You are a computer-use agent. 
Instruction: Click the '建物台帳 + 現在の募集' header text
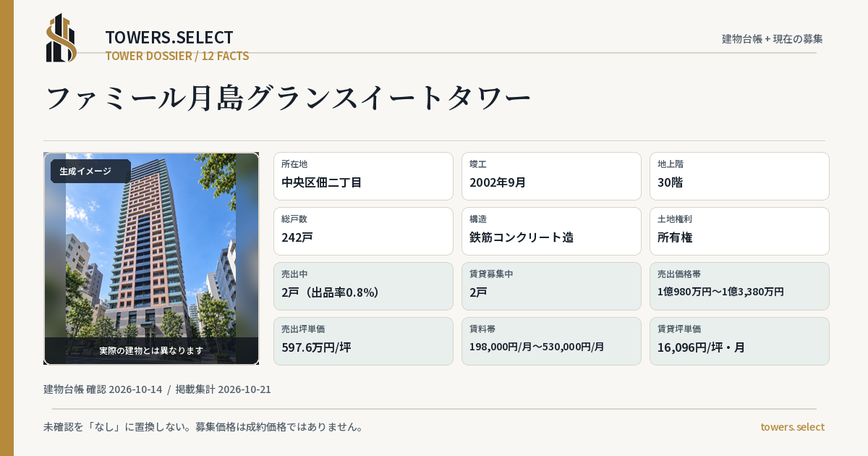pos(773,39)
